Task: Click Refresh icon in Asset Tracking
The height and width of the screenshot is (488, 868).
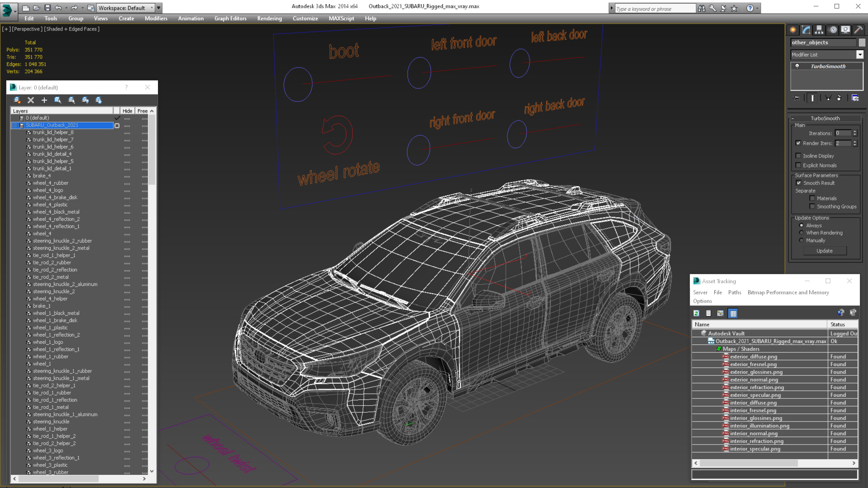Action: click(696, 313)
